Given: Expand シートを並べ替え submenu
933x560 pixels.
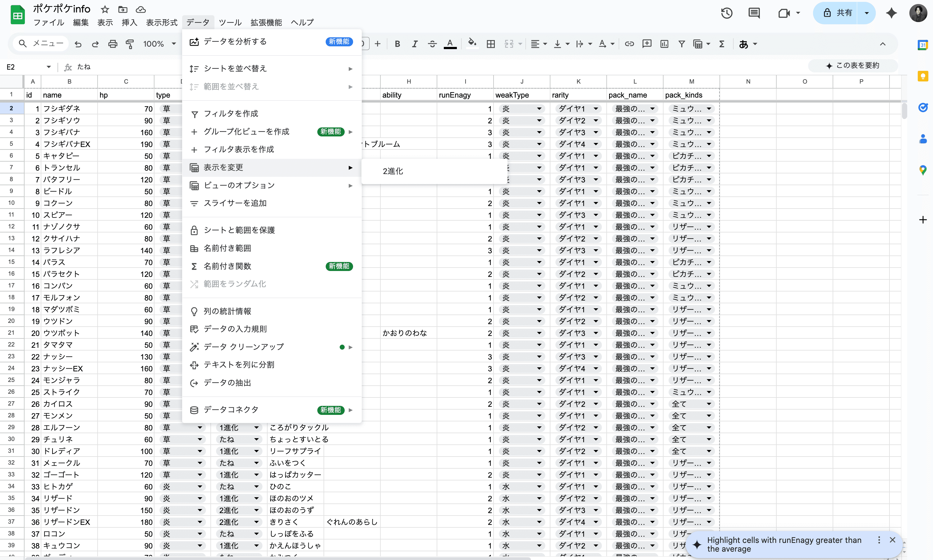Looking at the screenshot, I should coord(272,69).
